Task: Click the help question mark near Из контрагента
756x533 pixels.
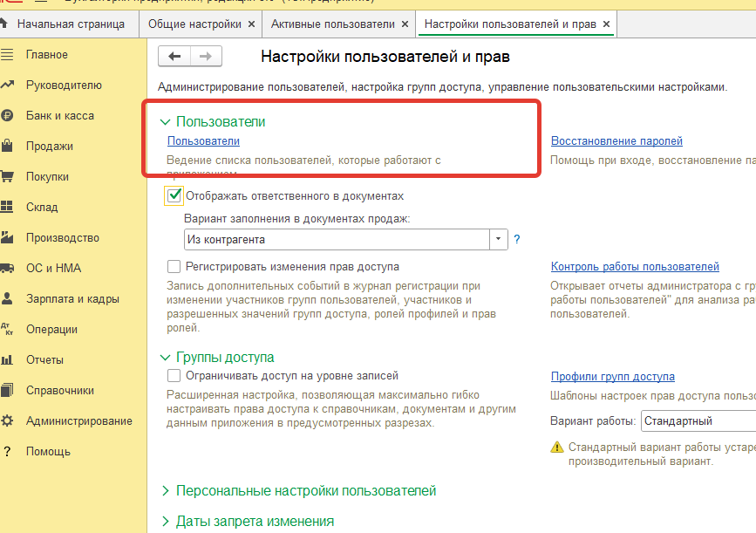Action: (x=517, y=239)
